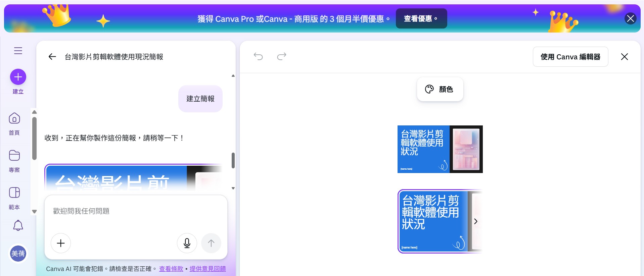Close the preview panel with X
This screenshot has height=276, width=644.
(x=625, y=57)
